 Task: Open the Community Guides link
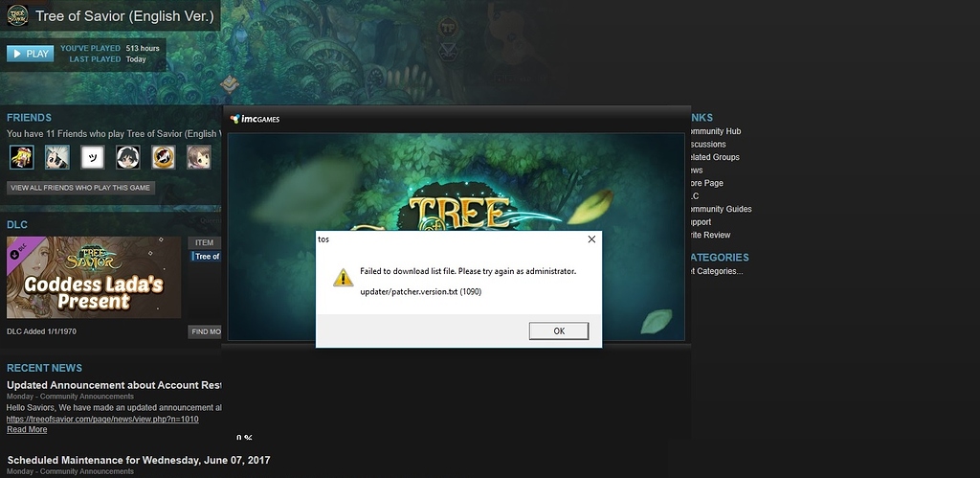point(720,209)
